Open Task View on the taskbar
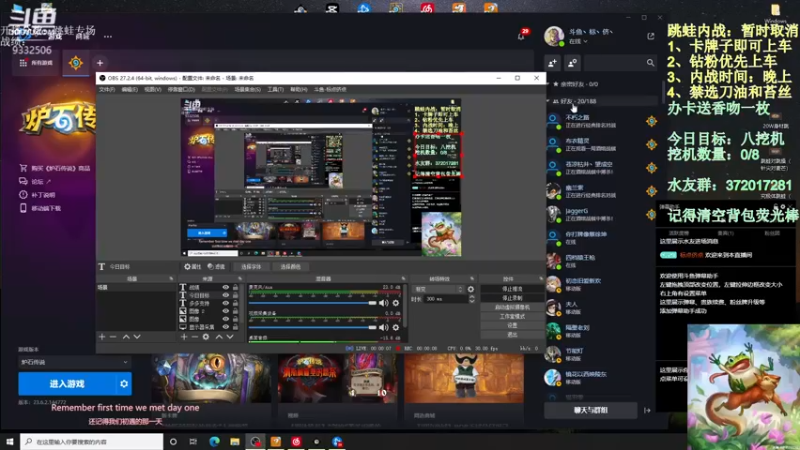Viewport: 800px width, 450px height. 193,441
